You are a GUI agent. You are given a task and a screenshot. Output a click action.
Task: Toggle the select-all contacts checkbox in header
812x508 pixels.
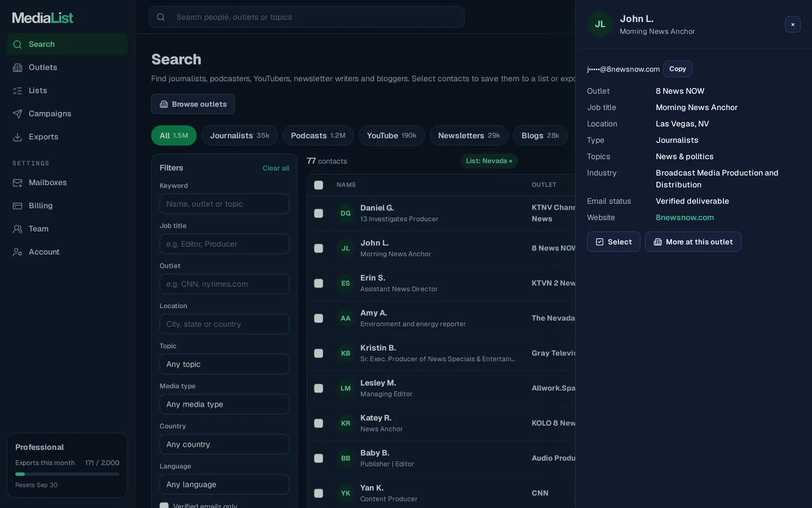319,185
